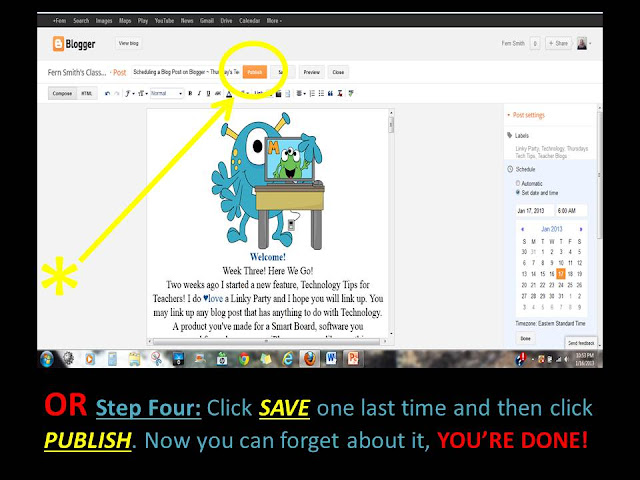The image size is (640, 480).
Task: Insert a numbered list
Action: pos(312,93)
